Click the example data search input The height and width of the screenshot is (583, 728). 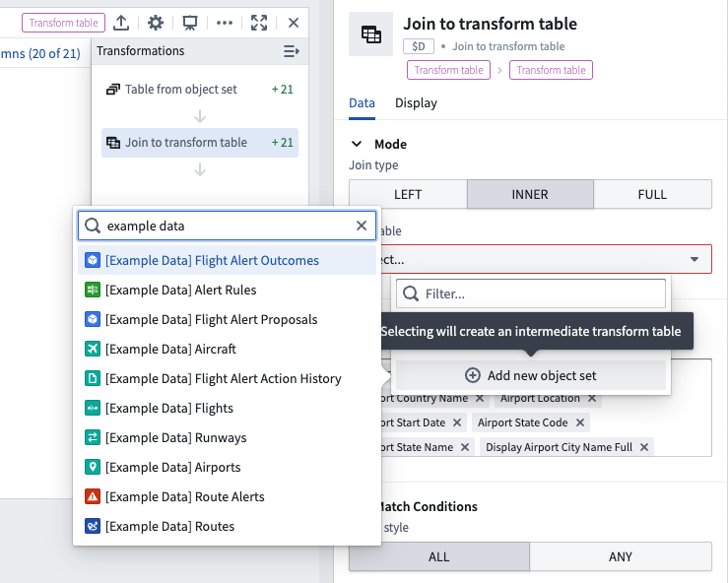227,226
